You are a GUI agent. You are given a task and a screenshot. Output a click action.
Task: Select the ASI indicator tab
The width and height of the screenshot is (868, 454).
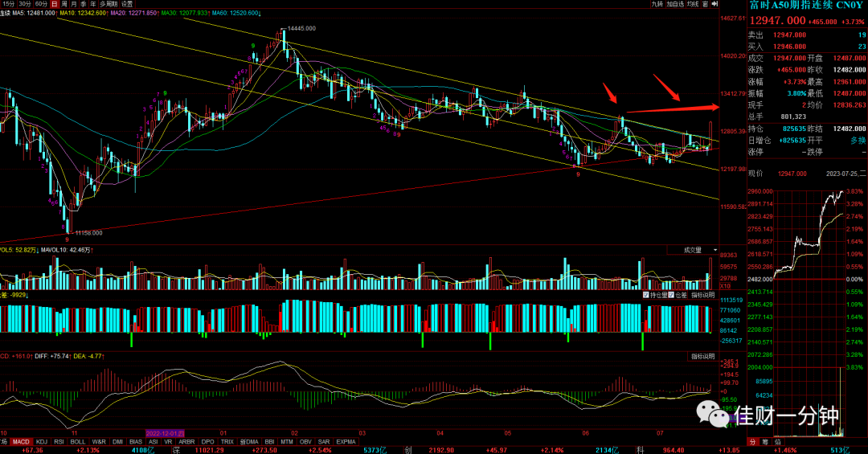154,442
